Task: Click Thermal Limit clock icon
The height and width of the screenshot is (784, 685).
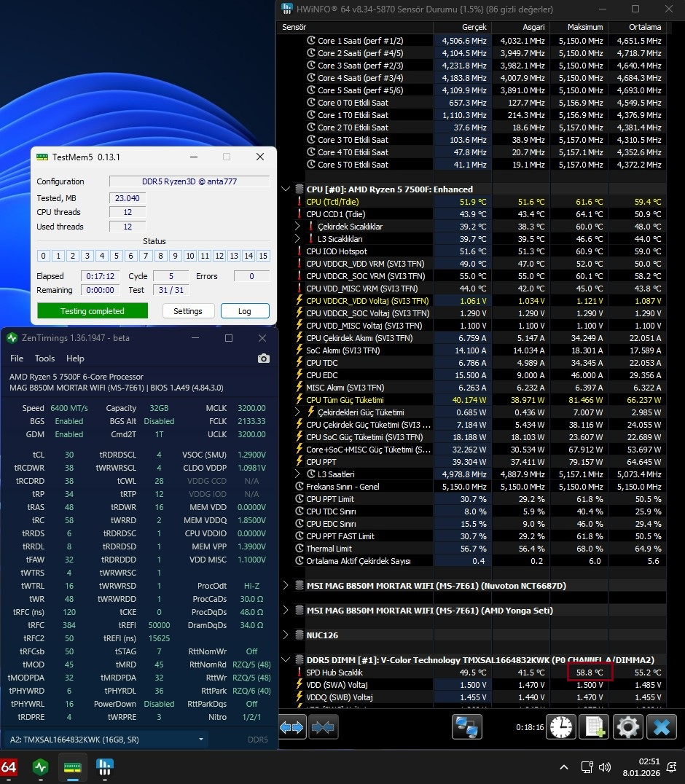Action: pos(300,549)
